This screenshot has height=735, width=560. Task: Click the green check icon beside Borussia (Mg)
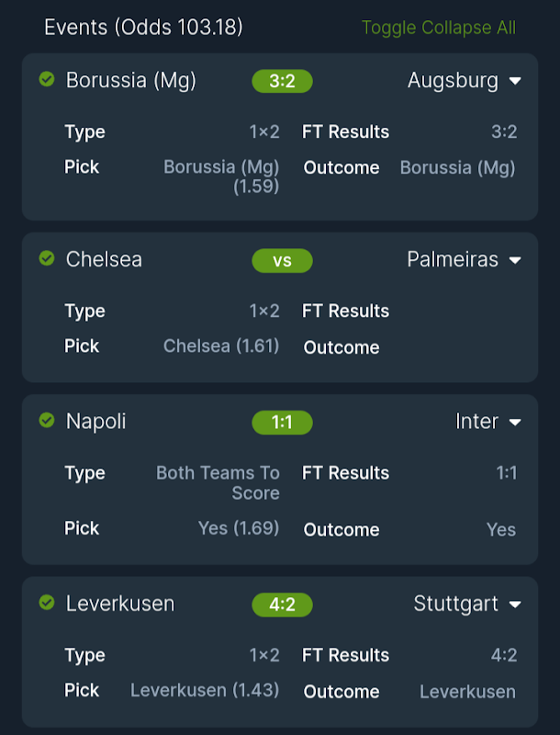47,80
